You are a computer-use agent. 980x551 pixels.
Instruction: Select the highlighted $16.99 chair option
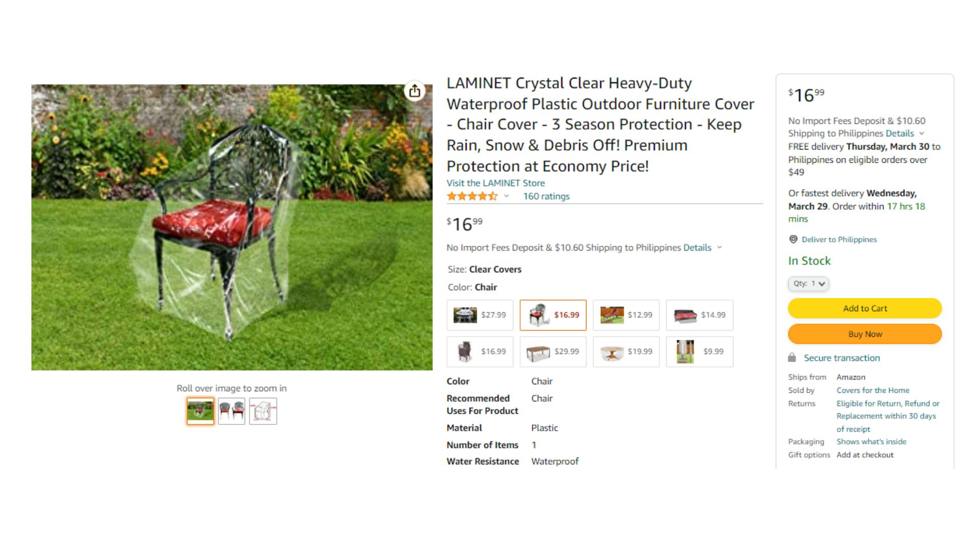pos(553,315)
